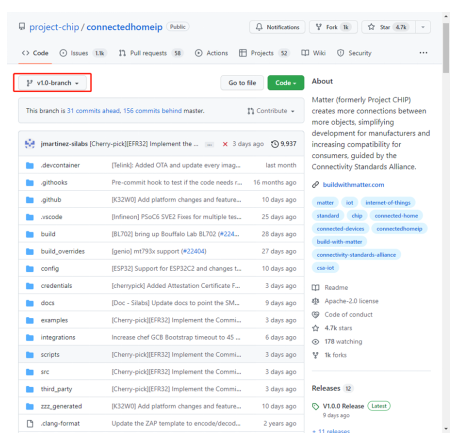
Task: Click the stars icon in About
Action: pos(315,328)
